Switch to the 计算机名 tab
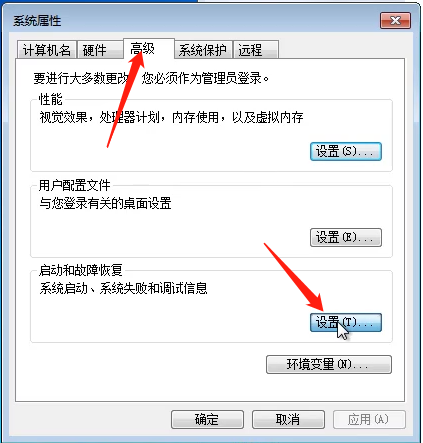The height and width of the screenshot is (443, 423). pyautogui.click(x=47, y=50)
